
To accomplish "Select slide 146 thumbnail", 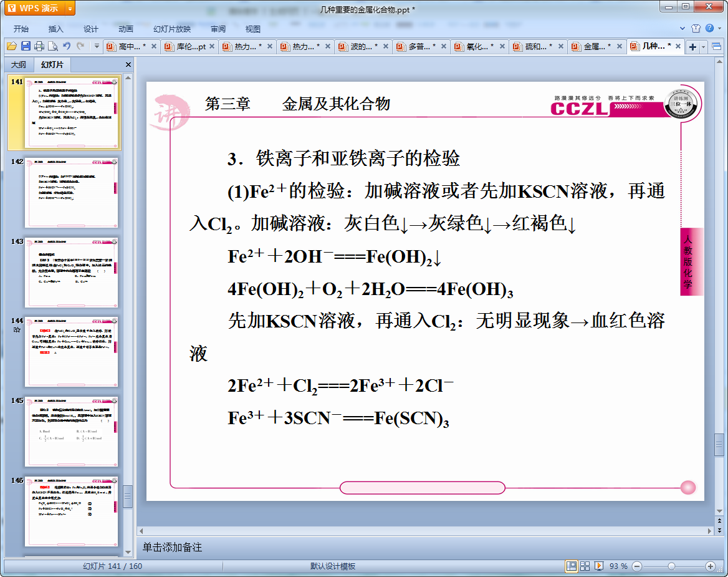I will point(72,512).
